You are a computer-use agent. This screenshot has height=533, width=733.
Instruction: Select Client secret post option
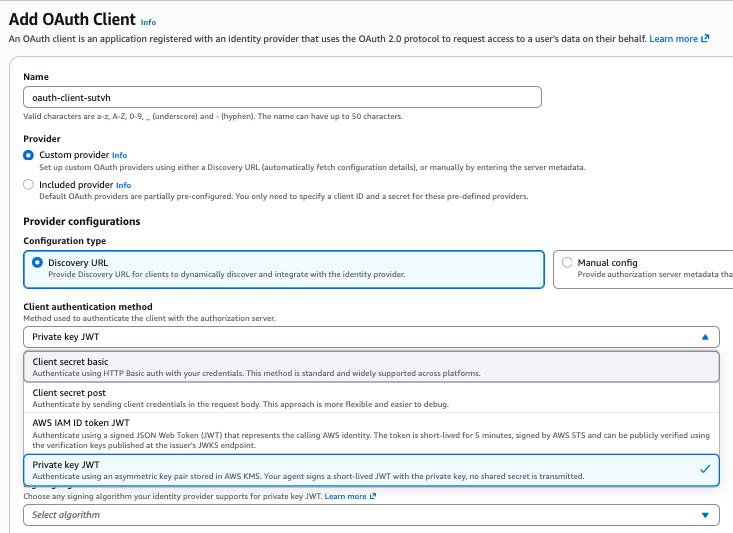pyautogui.click(x=371, y=398)
